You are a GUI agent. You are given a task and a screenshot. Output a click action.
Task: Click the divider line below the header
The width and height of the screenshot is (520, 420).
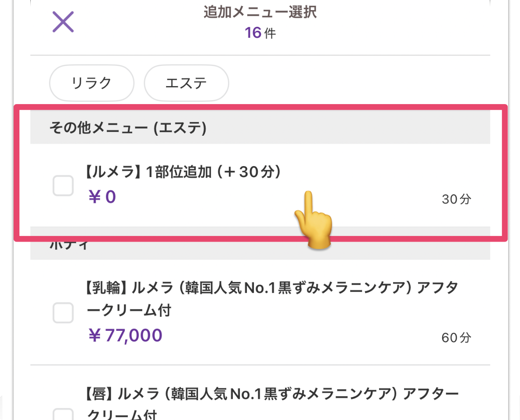click(x=260, y=55)
